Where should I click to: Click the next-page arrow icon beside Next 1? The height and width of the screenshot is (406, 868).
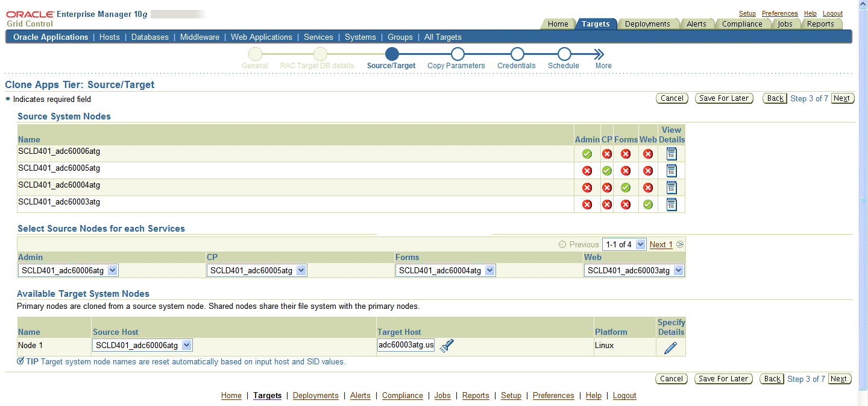pyautogui.click(x=680, y=244)
